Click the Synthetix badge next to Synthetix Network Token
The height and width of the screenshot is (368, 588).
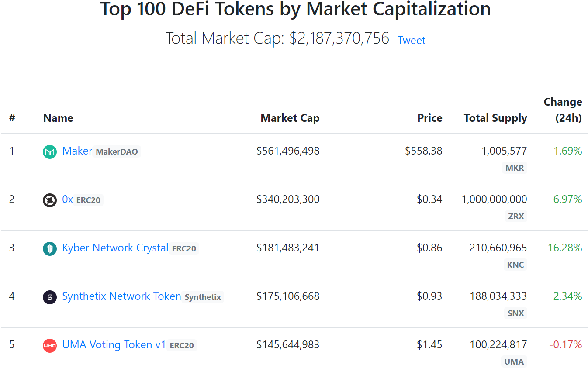click(x=202, y=297)
